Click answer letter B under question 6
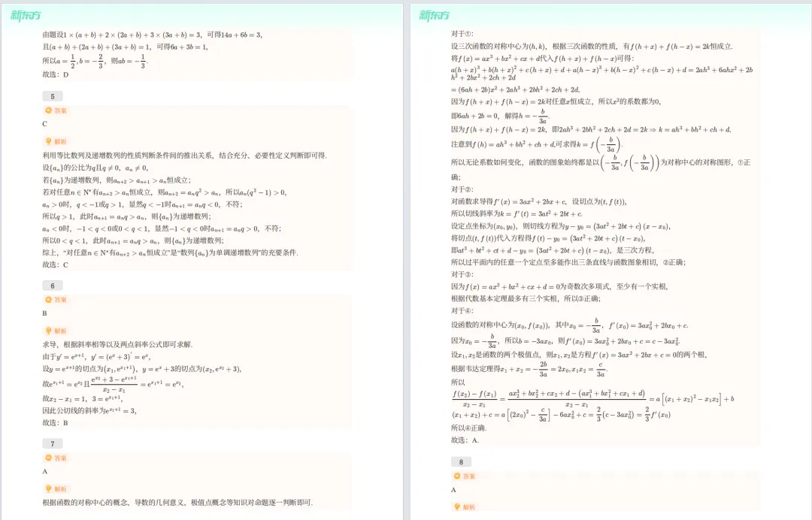812x520 pixels. [x=44, y=313]
